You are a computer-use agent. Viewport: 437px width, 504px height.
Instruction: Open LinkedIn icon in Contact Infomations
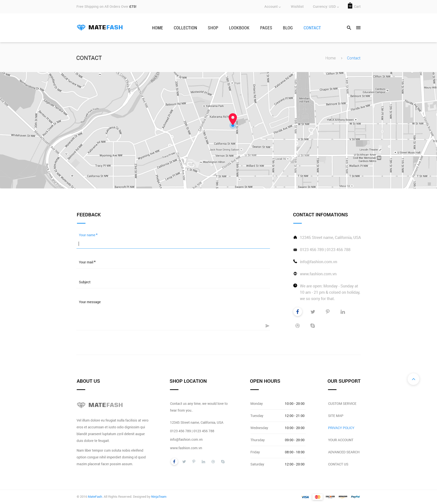(x=343, y=312)
